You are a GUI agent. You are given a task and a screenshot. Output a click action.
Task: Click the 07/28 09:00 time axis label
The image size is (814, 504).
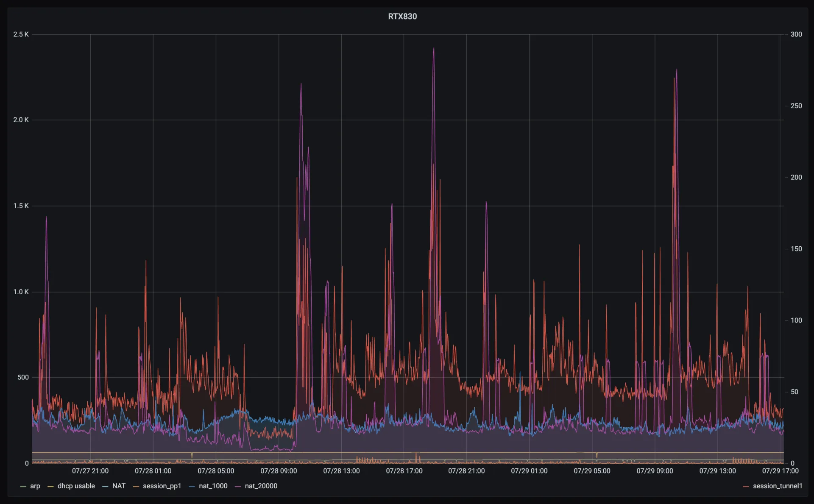[279, 471]
